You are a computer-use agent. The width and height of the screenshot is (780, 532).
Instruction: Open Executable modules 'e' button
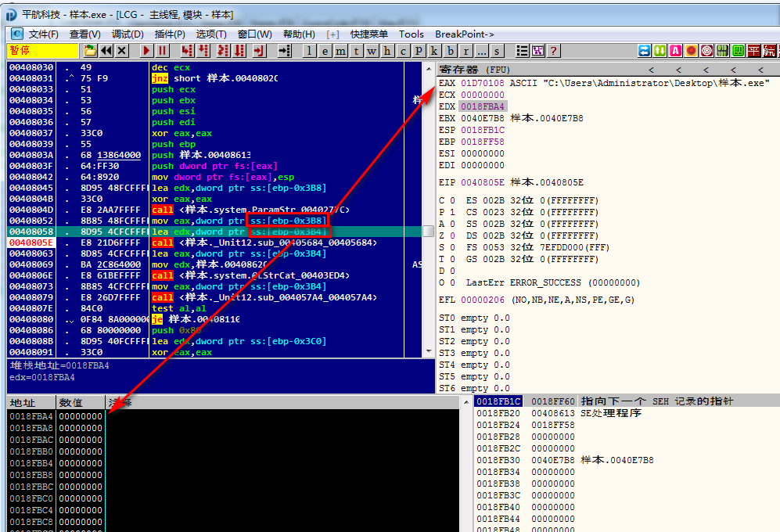pyautogui.click(x=325, y=51)
